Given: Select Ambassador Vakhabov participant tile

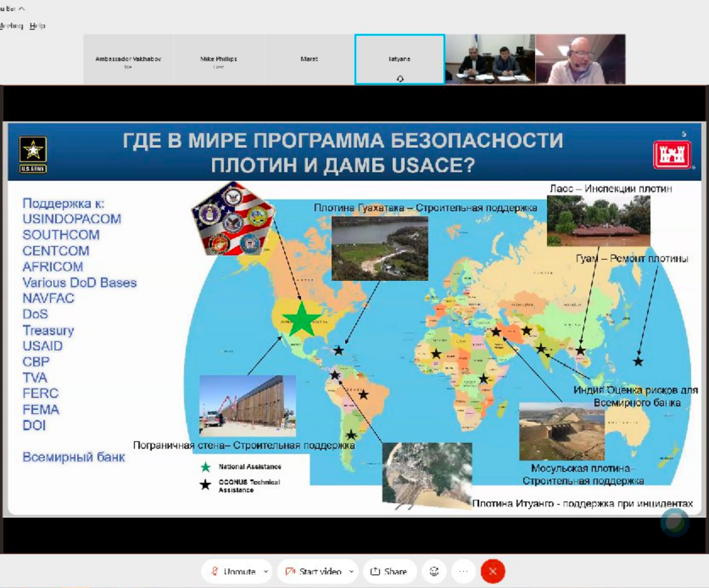Looking at the screenshot, I should (128, 59).
